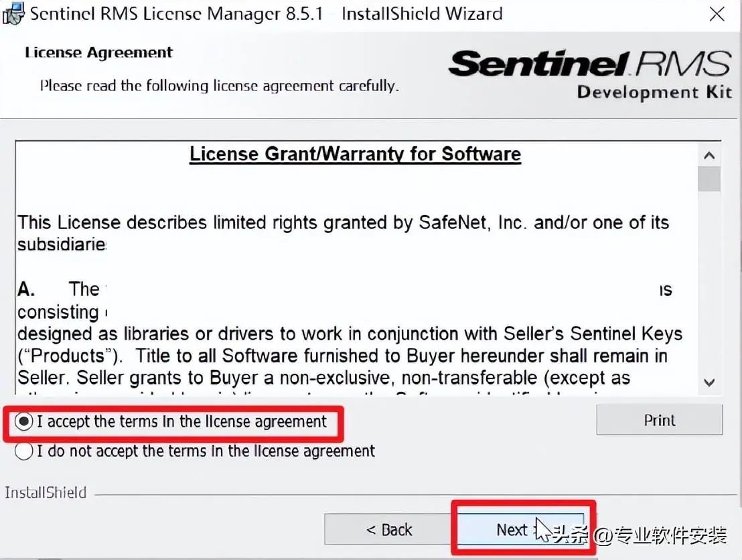Image resolution: width=742 pixels, height=560 pixels.
Task: Click the License Agreement header text
Action: [x=99, y=52]
